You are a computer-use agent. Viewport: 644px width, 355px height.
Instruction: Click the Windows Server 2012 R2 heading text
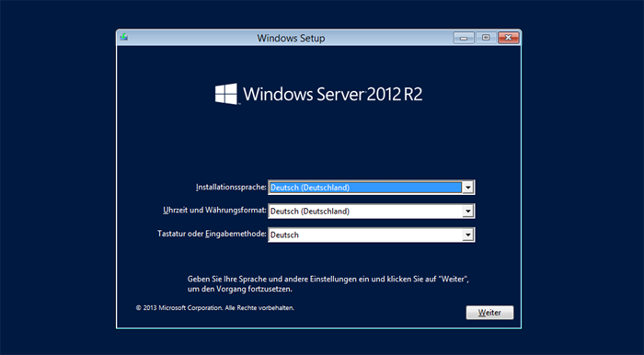[332, 94]
